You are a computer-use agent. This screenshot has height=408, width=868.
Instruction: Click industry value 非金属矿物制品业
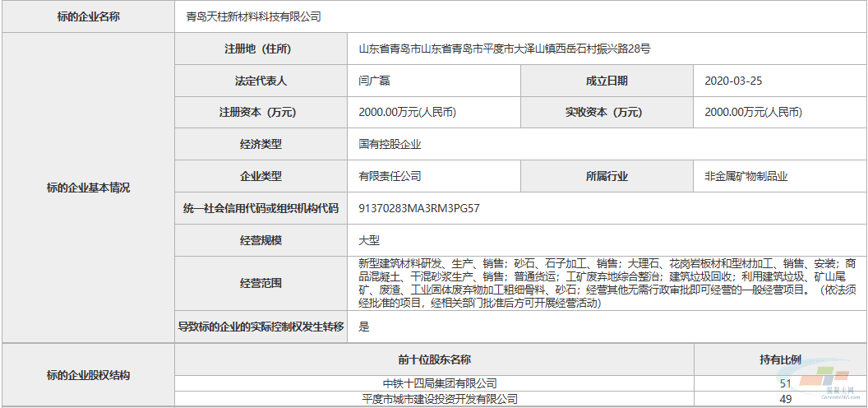pyautogui.click(x=746, y=176)
